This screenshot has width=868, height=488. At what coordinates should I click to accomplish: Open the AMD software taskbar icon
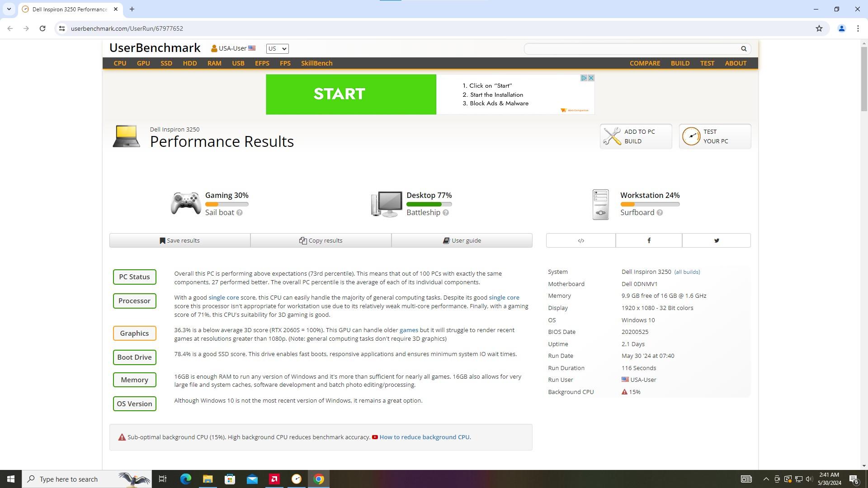click(x=274, y=479)
